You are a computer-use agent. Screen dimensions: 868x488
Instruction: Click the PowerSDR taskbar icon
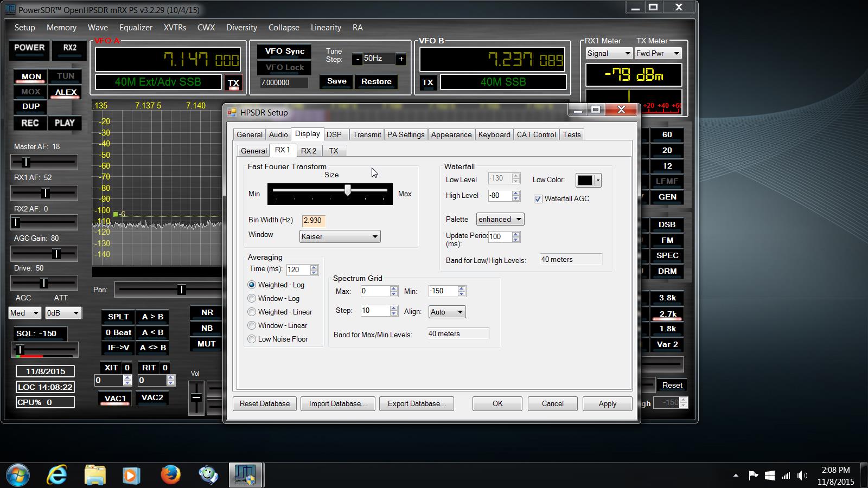pos(245,476)
